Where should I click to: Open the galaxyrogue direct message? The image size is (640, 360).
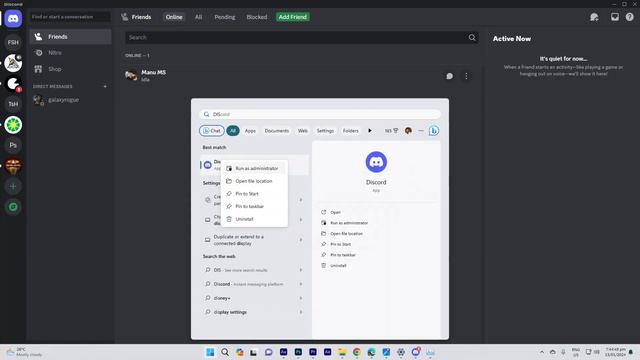coord(70,100)
